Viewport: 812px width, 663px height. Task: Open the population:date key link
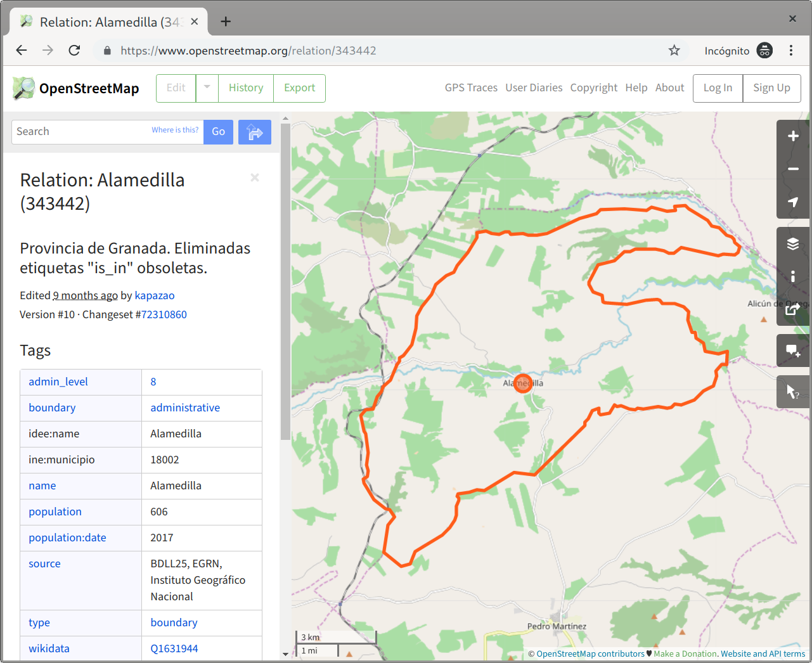point(67,537)
